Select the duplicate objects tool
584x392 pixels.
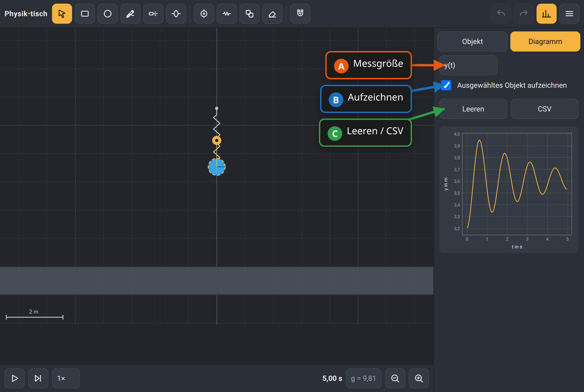pos(250,14)
